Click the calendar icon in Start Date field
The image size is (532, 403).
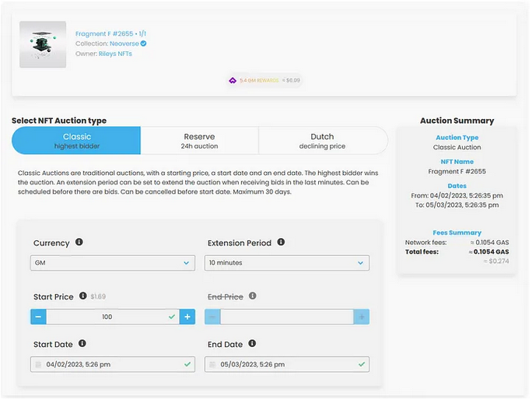pyautogui.click(x=38, y=365)
